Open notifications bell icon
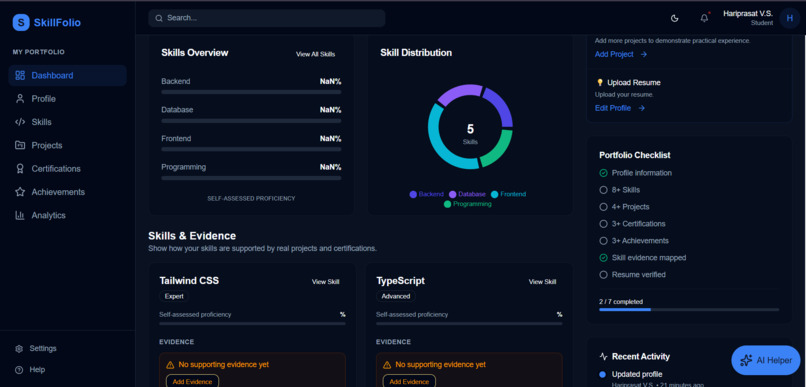Image resolution: width=806 pixels, height=387 pixels. (704, 18)
